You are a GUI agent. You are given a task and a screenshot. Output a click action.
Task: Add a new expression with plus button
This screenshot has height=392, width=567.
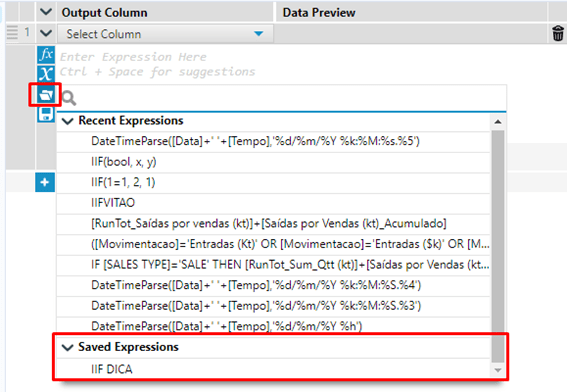[45, 182]
